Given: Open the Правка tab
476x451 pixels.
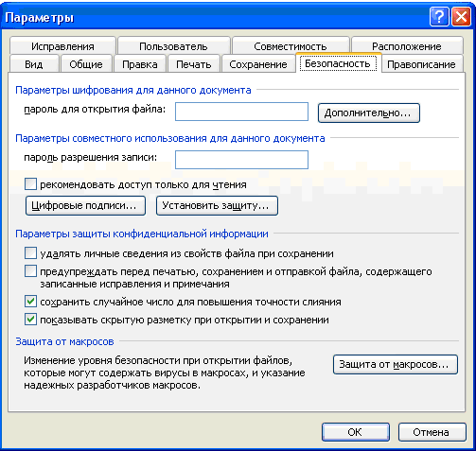Looking at the screenshot, I should pos(140,64).
